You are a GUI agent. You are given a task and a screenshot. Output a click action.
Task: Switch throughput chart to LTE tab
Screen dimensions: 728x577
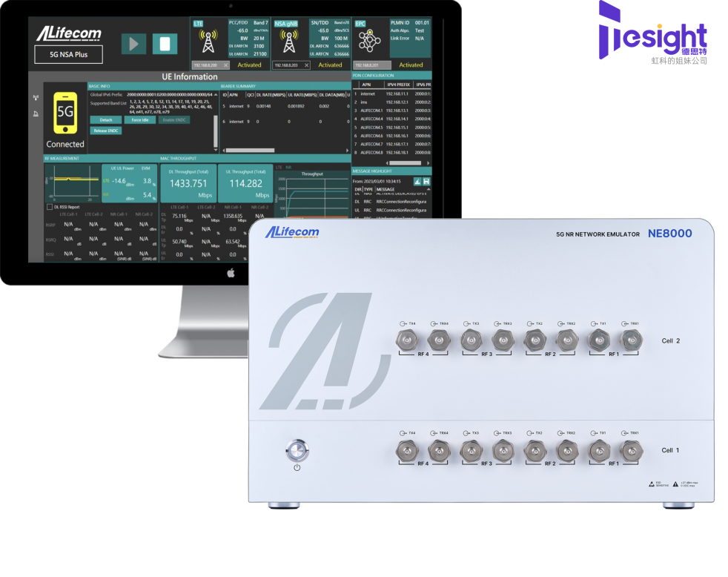click(279, 168)
